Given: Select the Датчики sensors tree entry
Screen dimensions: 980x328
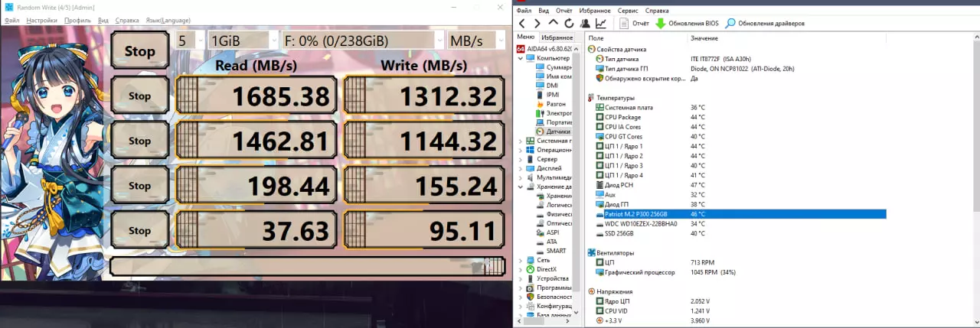Looking at the screenshot, I should tap(554, 132).
